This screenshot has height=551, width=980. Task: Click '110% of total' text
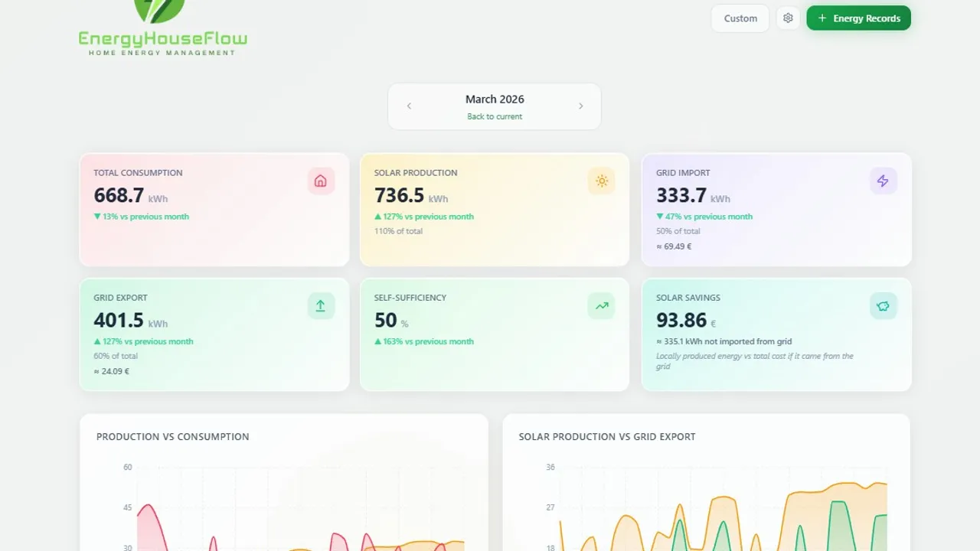tap(398, 231)
